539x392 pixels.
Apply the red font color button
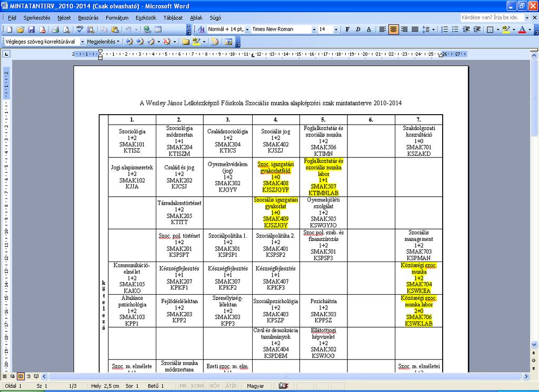[522, 29]
